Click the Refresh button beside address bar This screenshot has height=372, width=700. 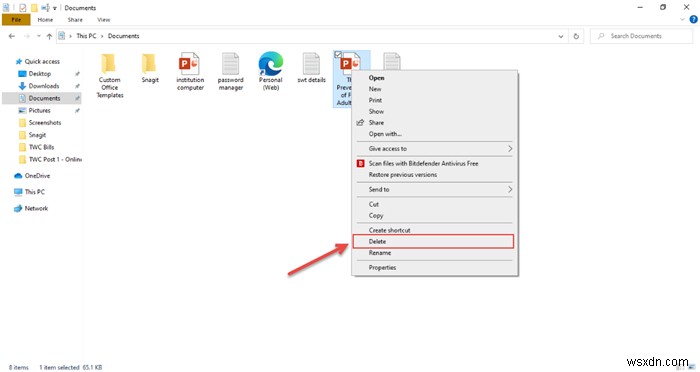tap(576, 36)
